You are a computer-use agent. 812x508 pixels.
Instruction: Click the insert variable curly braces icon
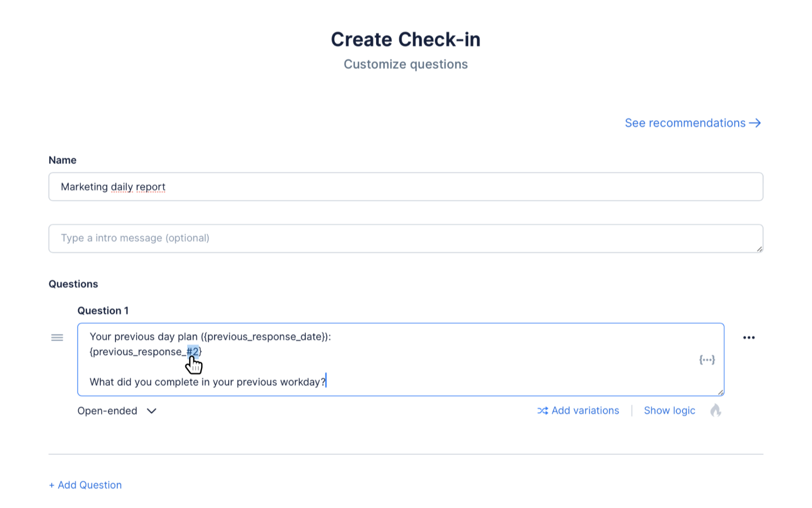coord(707,360)
